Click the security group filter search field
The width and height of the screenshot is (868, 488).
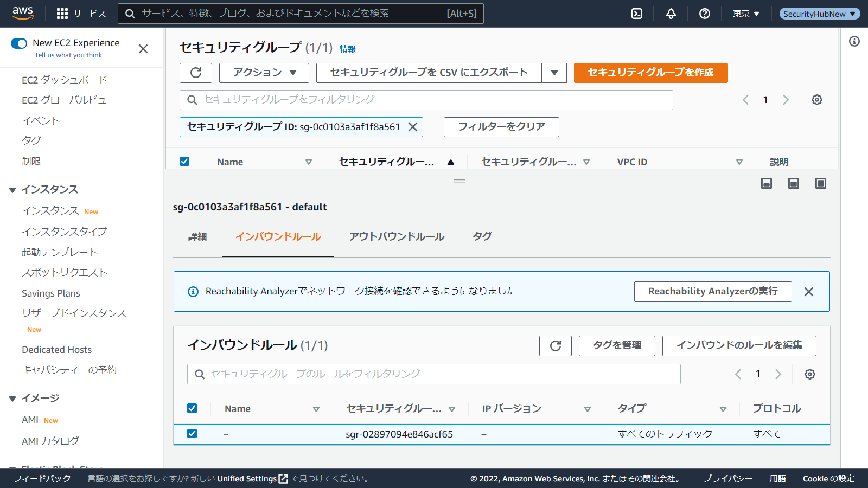click(x=426, y=100)
